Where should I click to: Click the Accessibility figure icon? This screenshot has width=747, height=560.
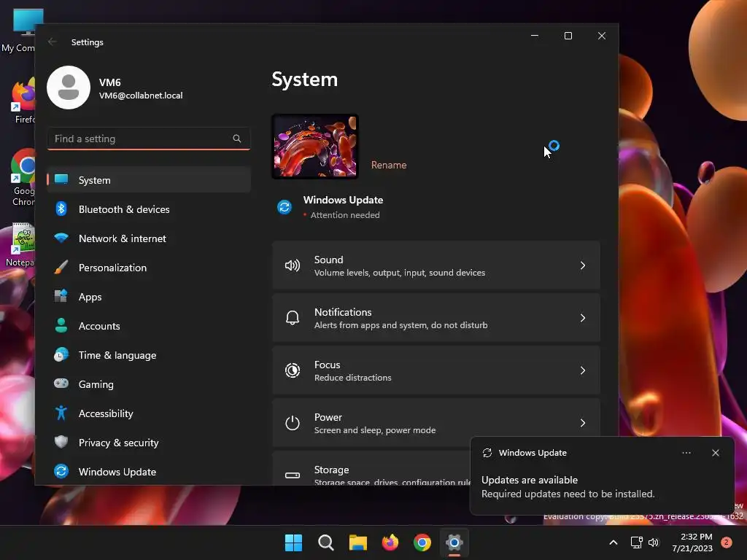point(61,413)
